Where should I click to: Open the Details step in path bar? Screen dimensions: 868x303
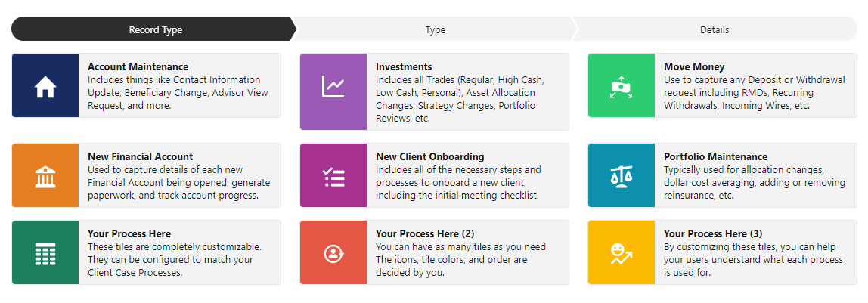[x=714, y=30]
